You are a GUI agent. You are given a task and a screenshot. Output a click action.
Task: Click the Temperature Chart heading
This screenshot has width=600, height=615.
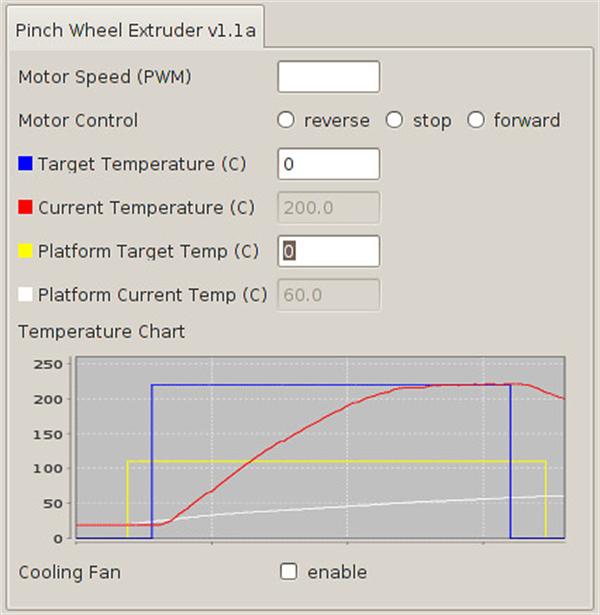point(101,331)
